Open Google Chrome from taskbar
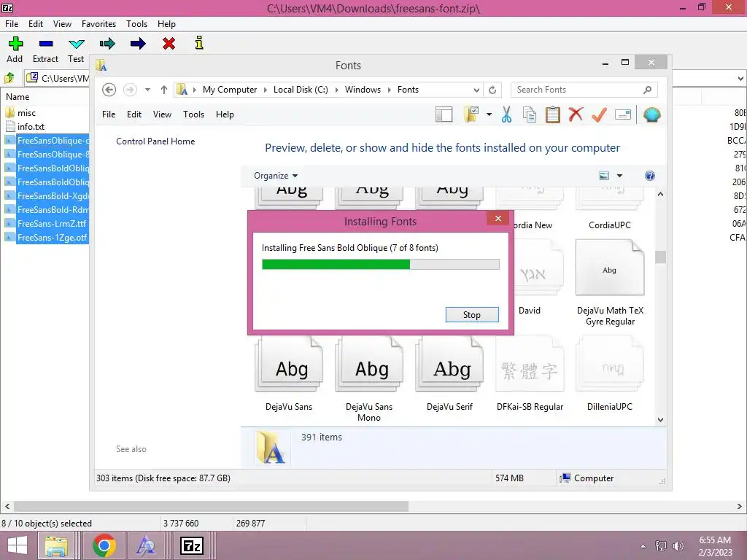Viewport: 747px width, 560px height. click(x=104, y=545)
